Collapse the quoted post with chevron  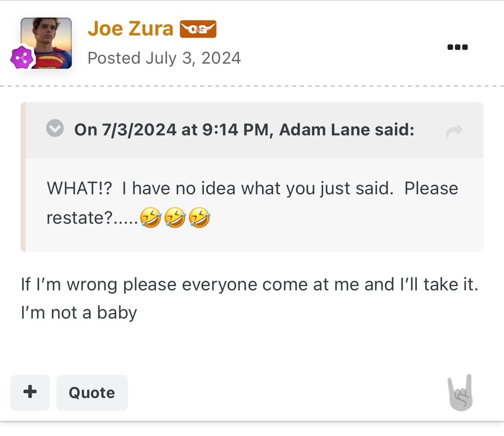click(x=55, y=129)
